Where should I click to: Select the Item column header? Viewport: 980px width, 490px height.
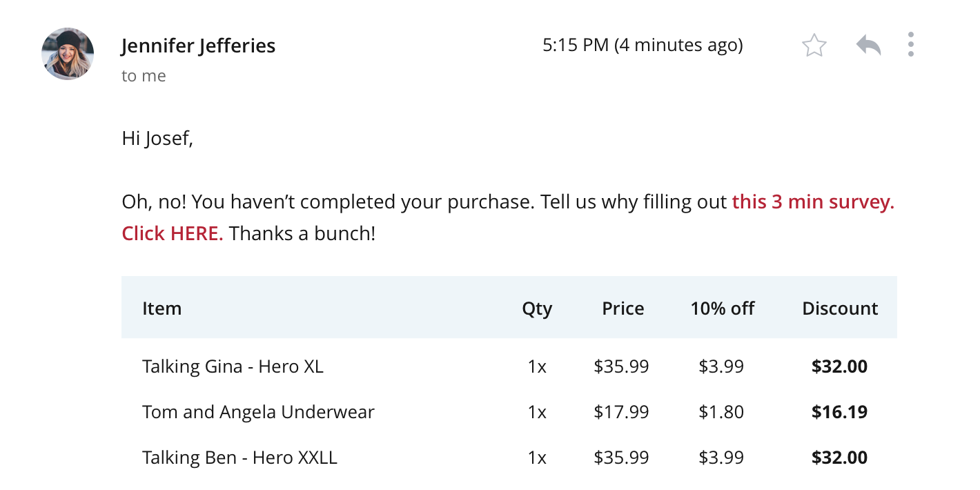[162, 308]
